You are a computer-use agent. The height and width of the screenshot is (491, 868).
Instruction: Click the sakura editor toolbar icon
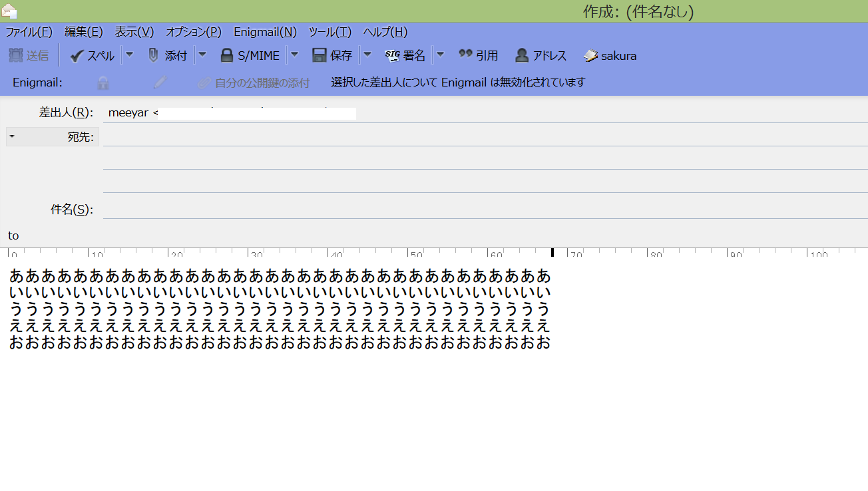[591, 56]
